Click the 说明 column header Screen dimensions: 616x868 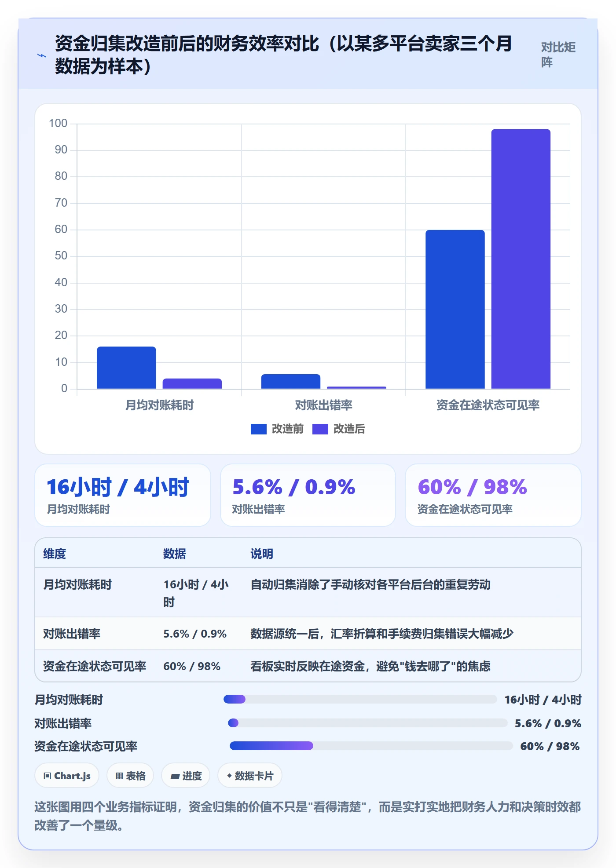(x=262, y=554)
